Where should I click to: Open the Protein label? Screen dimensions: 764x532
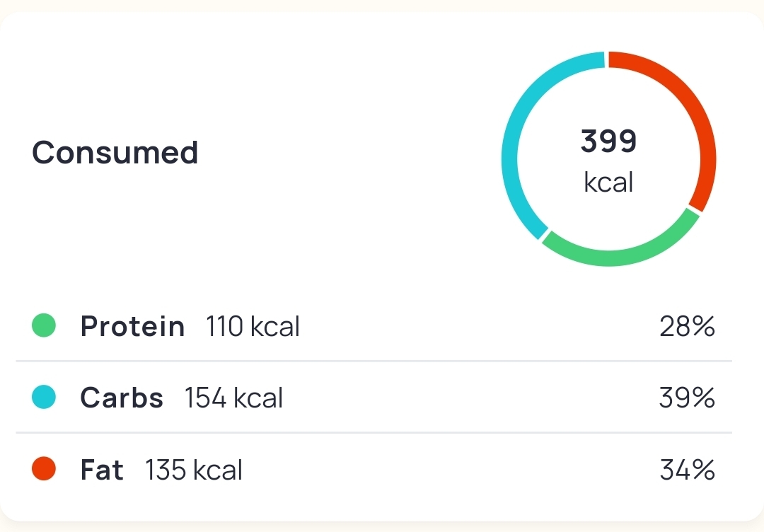point(132,326)
